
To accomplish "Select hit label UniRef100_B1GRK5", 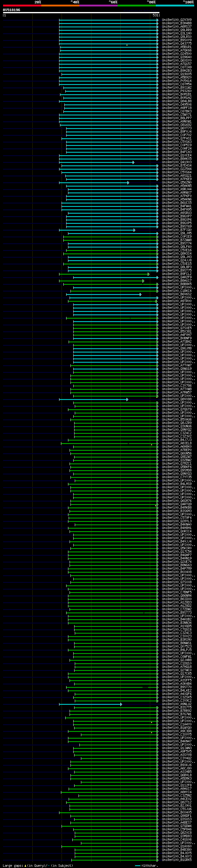I will coord(177,860).
